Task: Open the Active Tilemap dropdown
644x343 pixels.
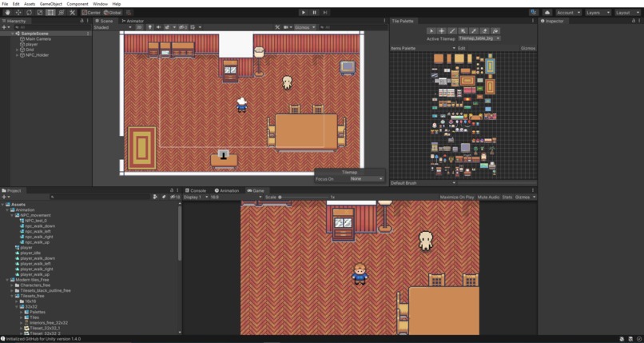Action: coord(479,38)
